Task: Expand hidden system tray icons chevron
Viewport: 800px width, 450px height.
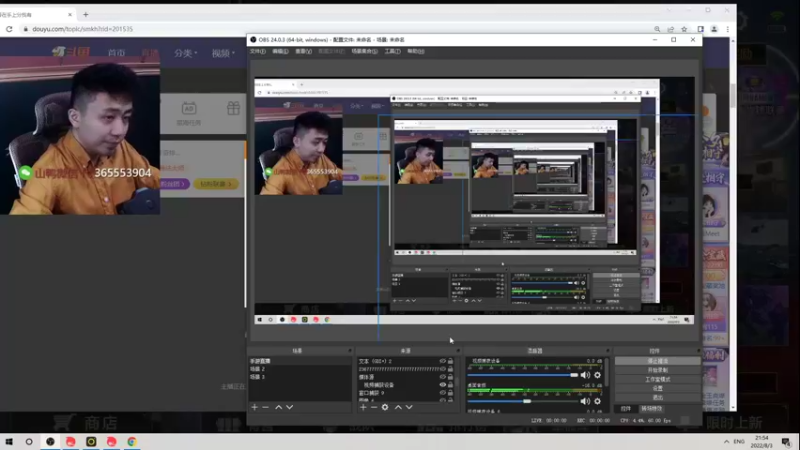Action: point(726,441)
